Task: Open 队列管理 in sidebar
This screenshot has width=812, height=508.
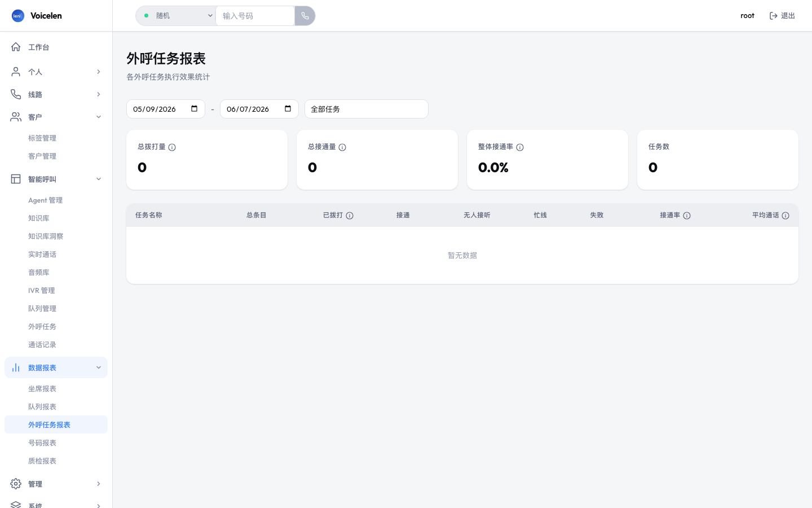Action: 56,308
